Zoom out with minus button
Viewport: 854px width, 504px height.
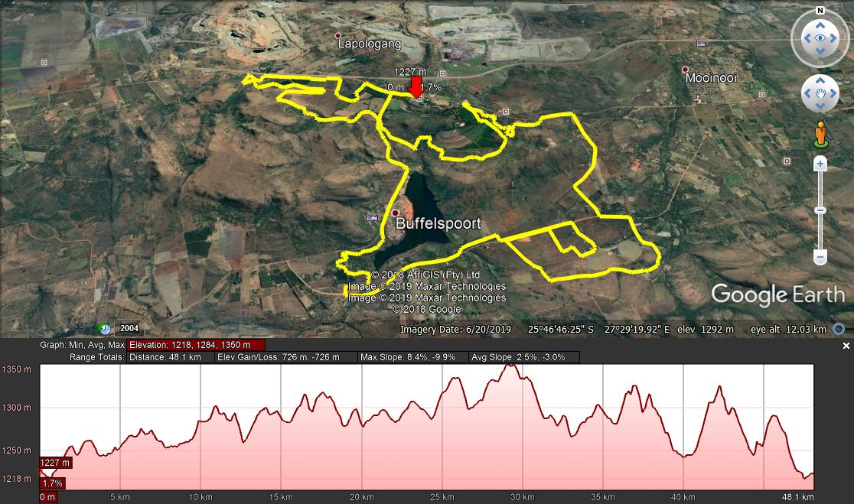point(820,256)
